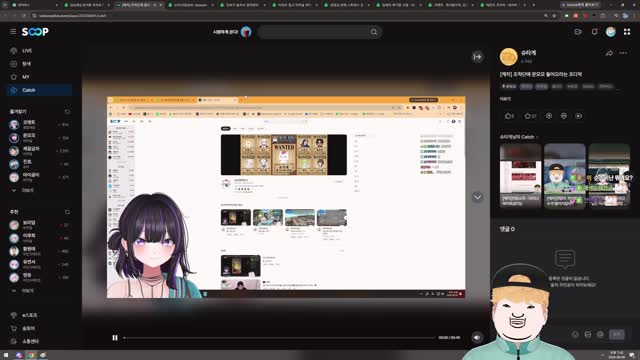Open the notifications bell icon
The image size is (640, 360).
594,32
